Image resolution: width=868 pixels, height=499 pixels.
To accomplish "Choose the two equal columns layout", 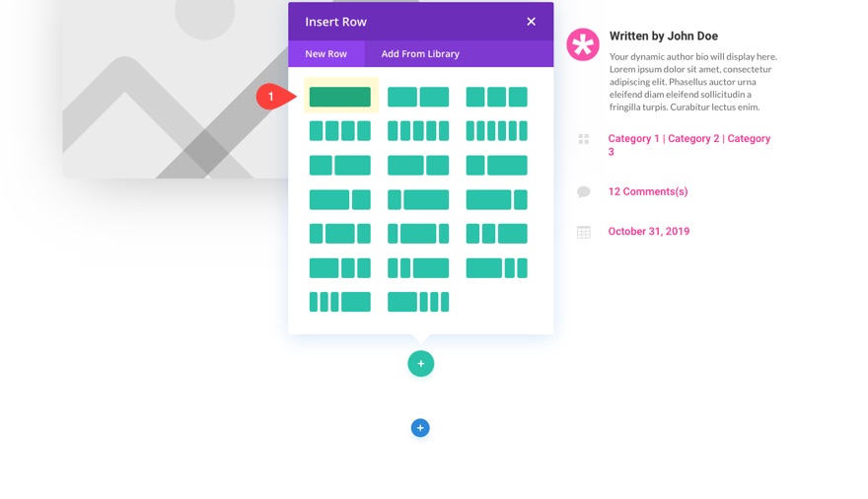I will pyautogui.click(x=418, y=97).
